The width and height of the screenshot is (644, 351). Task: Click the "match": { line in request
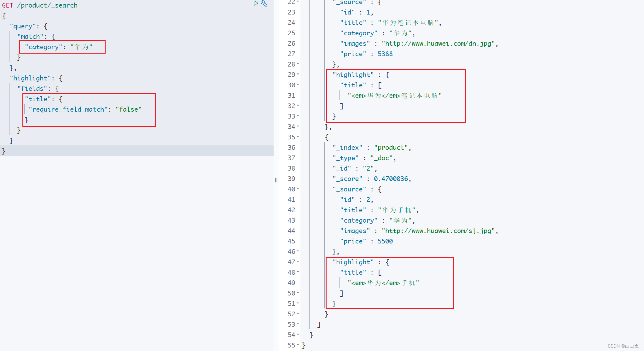(36, 37)
